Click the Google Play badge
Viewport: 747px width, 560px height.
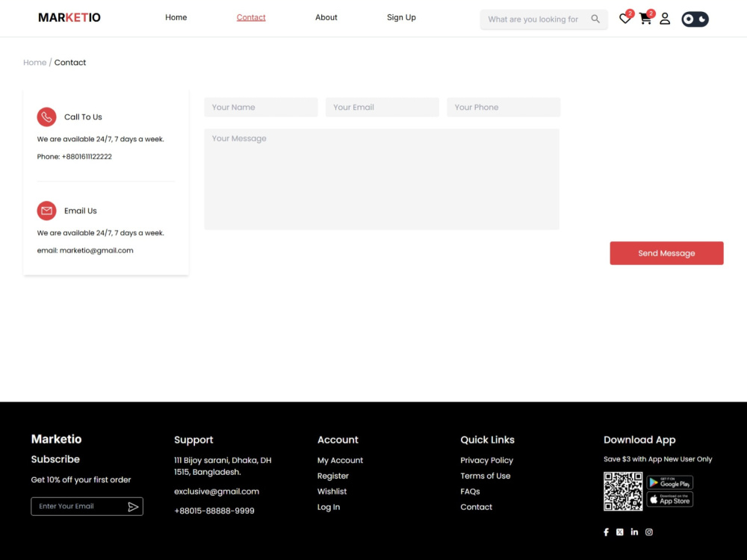point(670,482)
